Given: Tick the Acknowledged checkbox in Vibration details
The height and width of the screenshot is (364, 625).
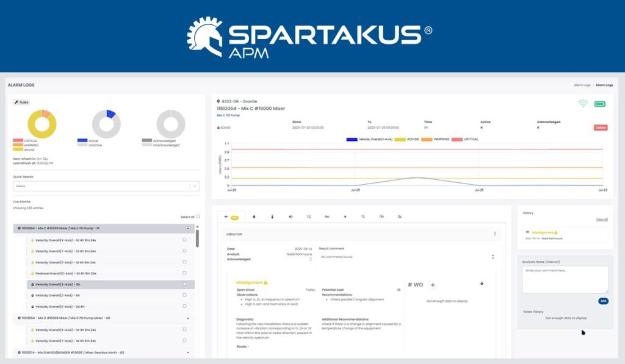Looking at the screenshot, I should (x=310, y=259).
